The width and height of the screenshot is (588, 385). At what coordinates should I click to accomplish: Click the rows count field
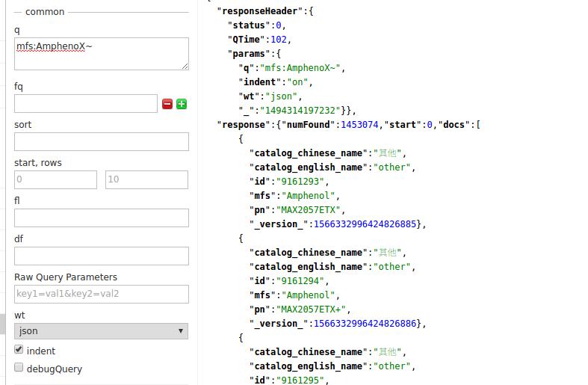click(146, 179)
